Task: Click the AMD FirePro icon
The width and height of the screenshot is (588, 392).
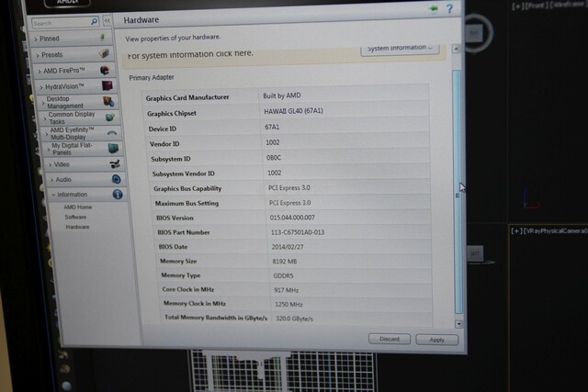Action: click(105, 70)
